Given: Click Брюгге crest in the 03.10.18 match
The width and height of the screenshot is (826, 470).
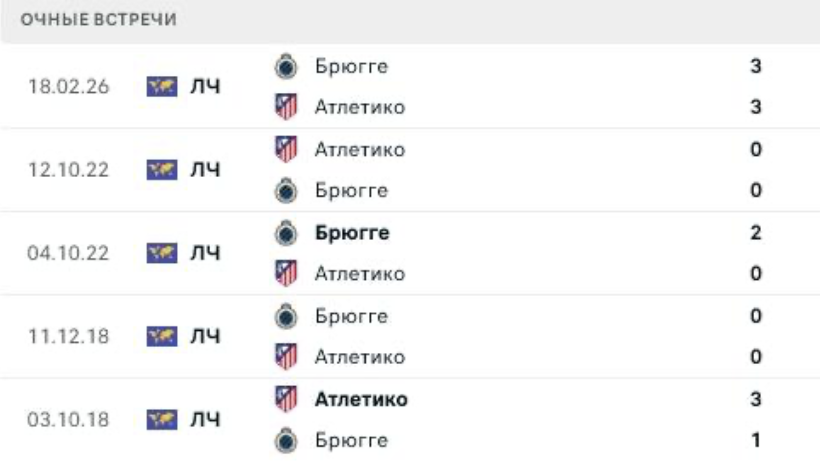Looking at the screenshot, I should [x=286, y=440].
